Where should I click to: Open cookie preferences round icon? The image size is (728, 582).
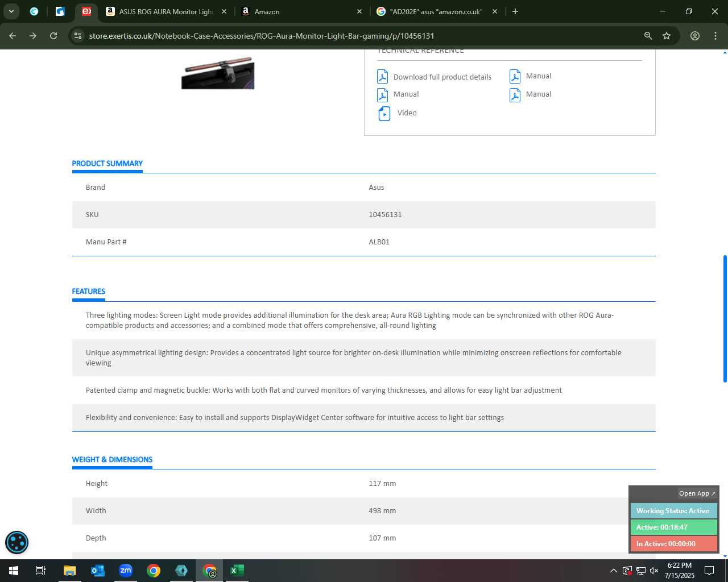click(16, 543)
